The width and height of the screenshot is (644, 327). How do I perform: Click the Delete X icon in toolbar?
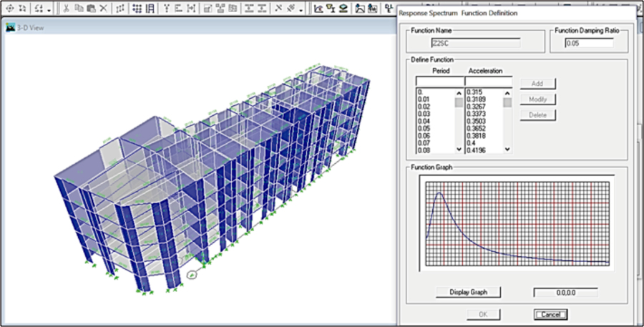tap(104, 8)
